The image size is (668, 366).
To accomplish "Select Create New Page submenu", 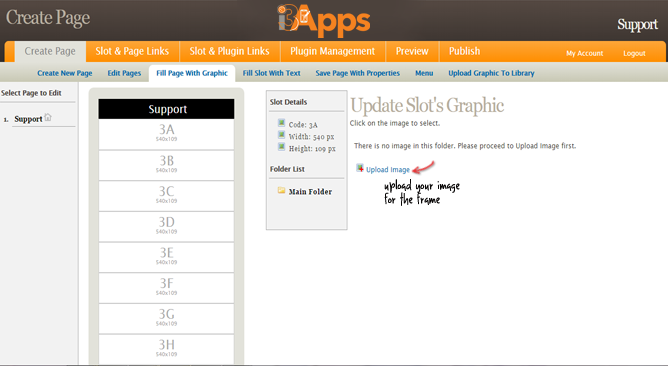I will 65,73.
